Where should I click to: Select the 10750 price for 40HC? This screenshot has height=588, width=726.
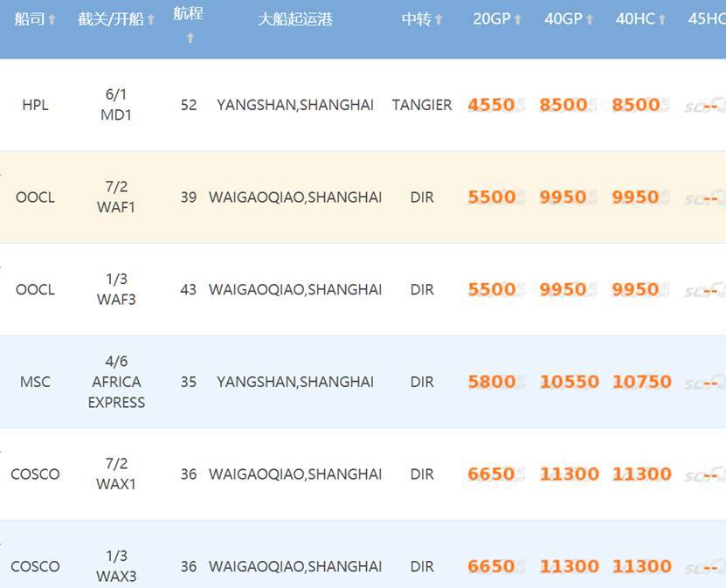tap(642, 382)
